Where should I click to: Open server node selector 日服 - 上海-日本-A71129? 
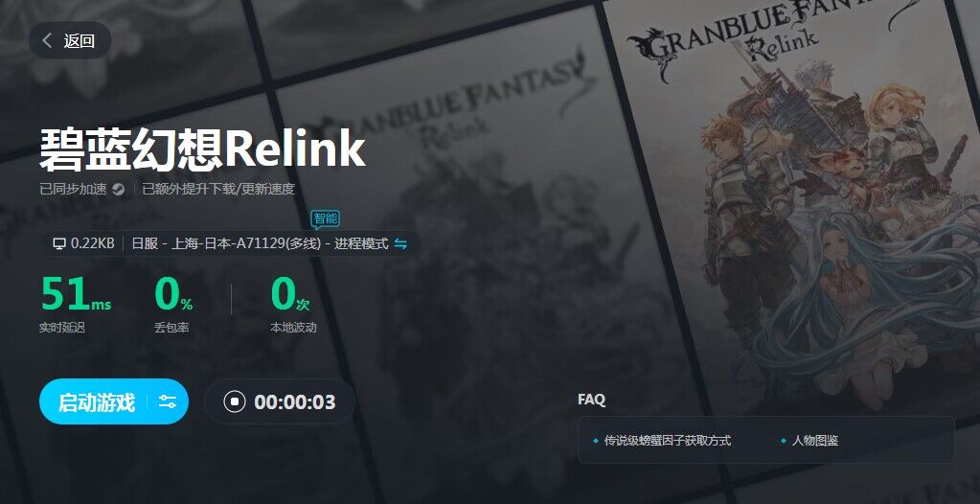(x=226, y=244)
